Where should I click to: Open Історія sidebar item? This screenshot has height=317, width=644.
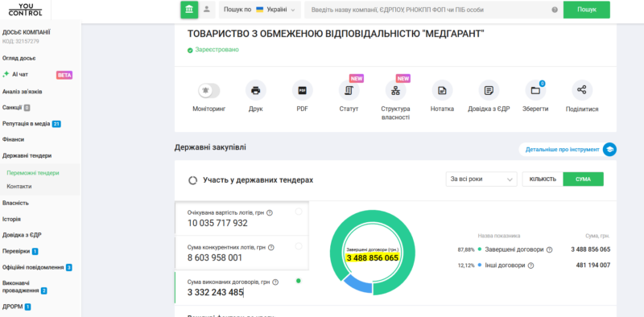tap(11, 220)
